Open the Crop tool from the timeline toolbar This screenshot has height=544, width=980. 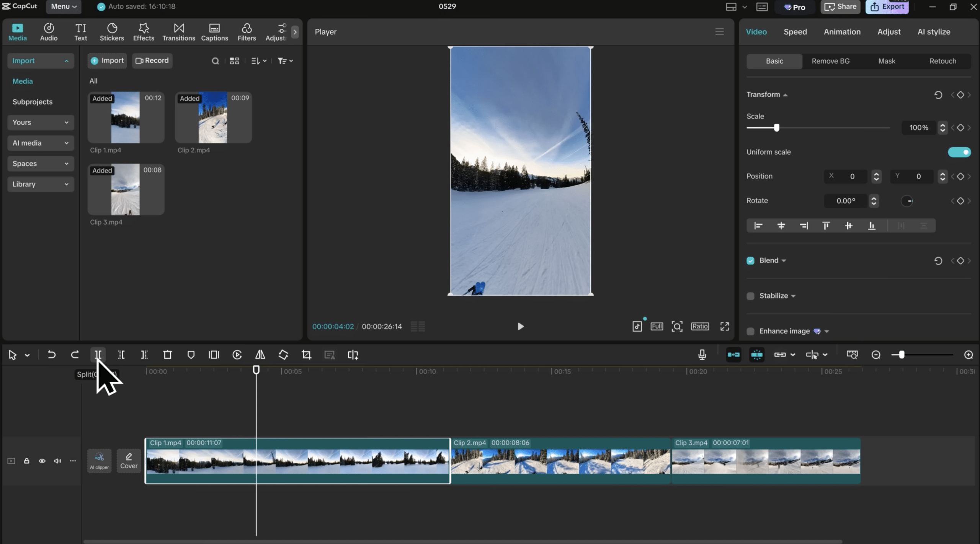coord(306,354)
